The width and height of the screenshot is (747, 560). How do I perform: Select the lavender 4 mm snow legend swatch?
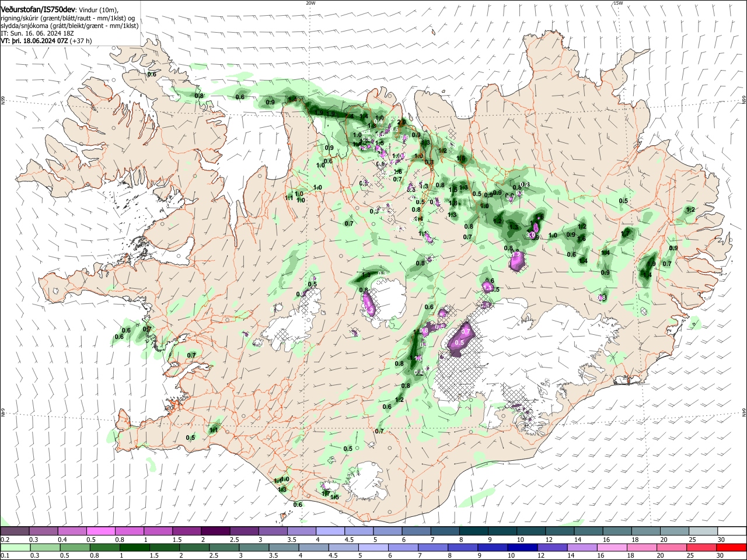click(x=330, y=531)
